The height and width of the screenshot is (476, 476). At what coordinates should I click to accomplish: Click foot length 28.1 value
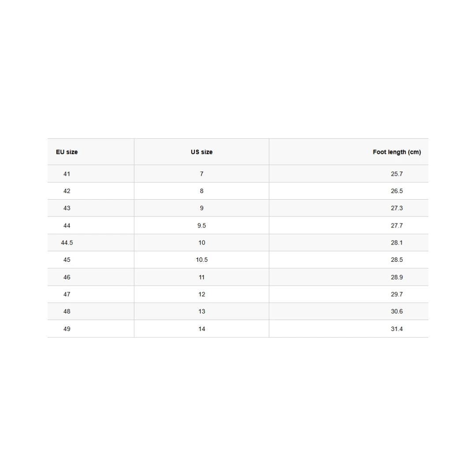397,242
